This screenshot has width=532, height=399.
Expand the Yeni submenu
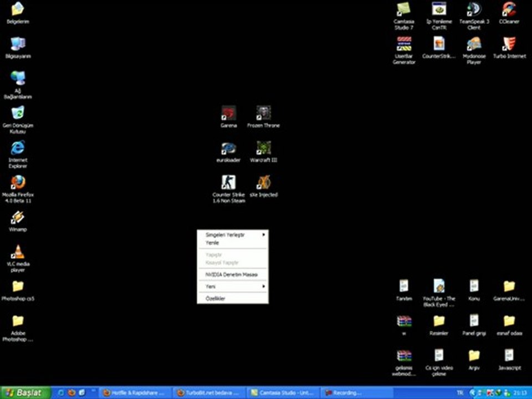point(233,287)
